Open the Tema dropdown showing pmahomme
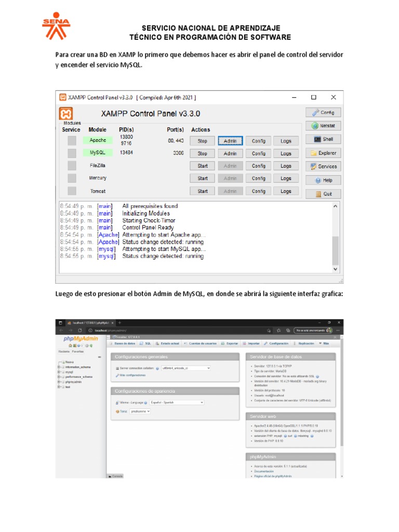The width and height of the screenshot is (399, 532). point(140,411)
